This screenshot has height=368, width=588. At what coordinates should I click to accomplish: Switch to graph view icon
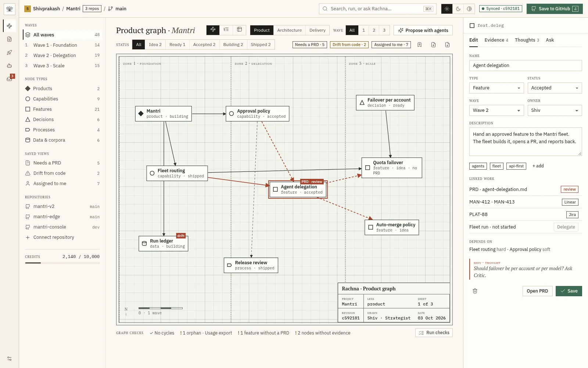tap(213, 30)
